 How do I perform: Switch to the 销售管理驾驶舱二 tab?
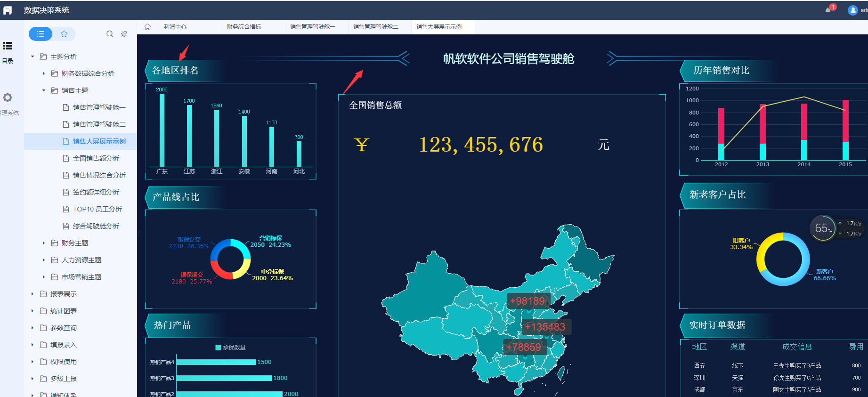[379, 27]
